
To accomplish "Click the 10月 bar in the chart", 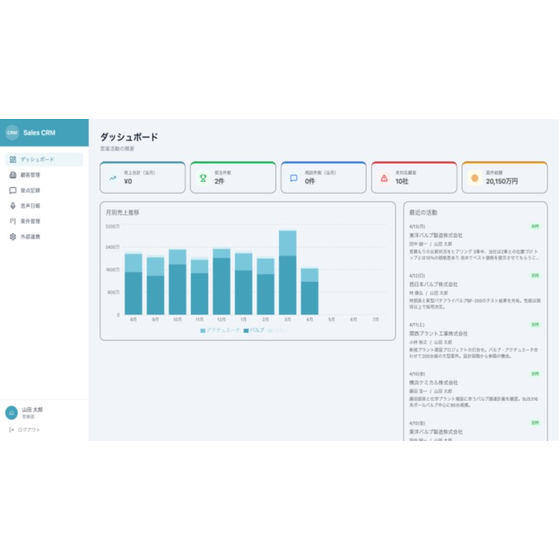I will point(178,282).
